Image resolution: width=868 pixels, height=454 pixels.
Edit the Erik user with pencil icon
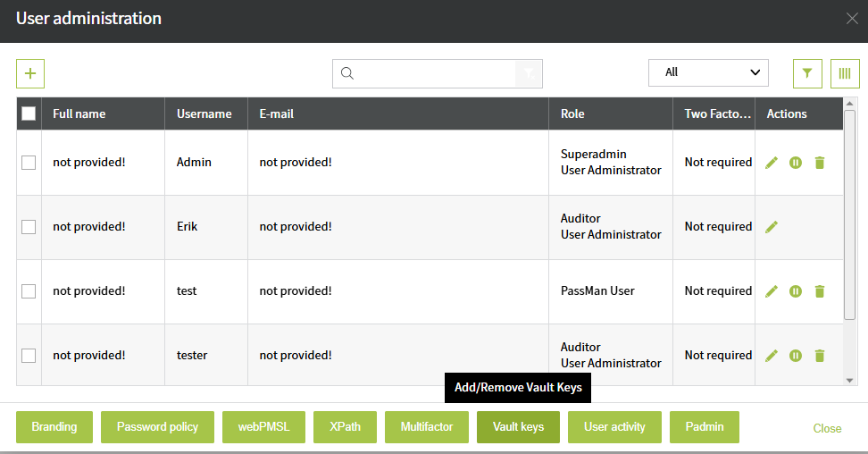point(772,227)
